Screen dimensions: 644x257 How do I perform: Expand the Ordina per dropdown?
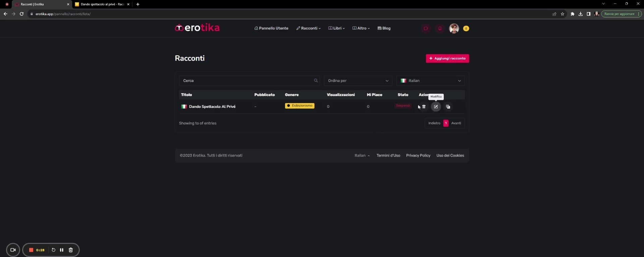tap(358, 81)
